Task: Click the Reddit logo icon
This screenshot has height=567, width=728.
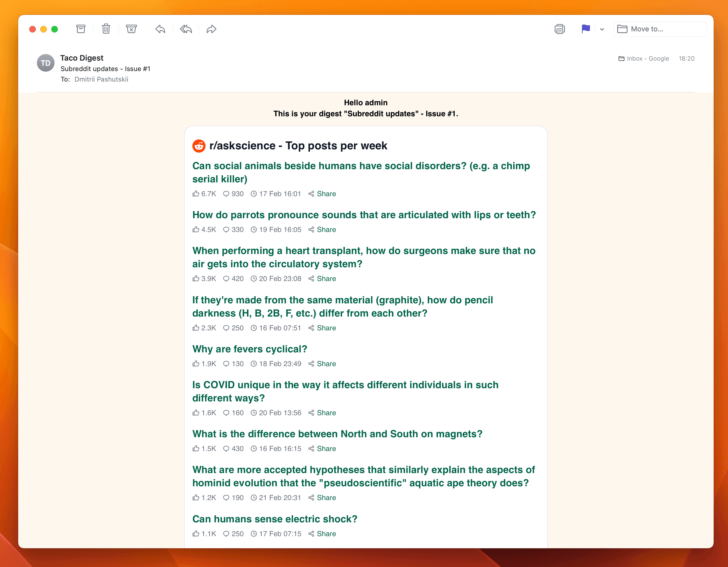Action: [199, 146]
